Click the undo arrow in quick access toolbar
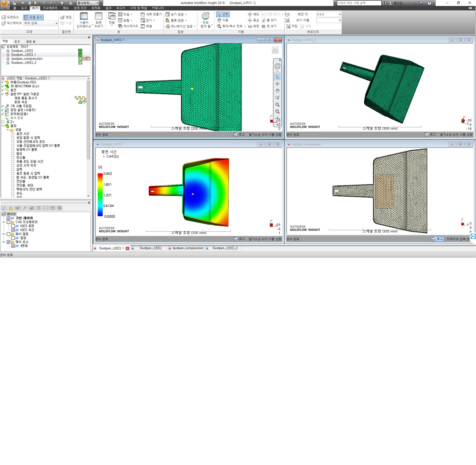Viewport: 476px width, 465px height. tap(44, 3)
